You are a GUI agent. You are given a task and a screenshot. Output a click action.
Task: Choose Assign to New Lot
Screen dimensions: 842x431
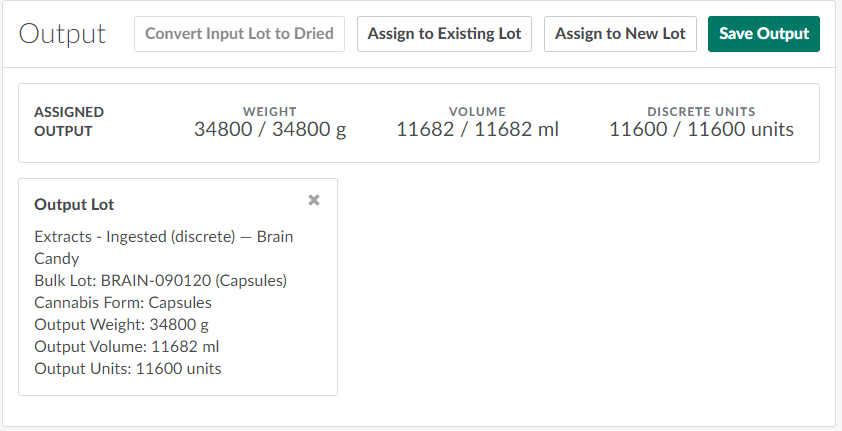pos(620,34)
